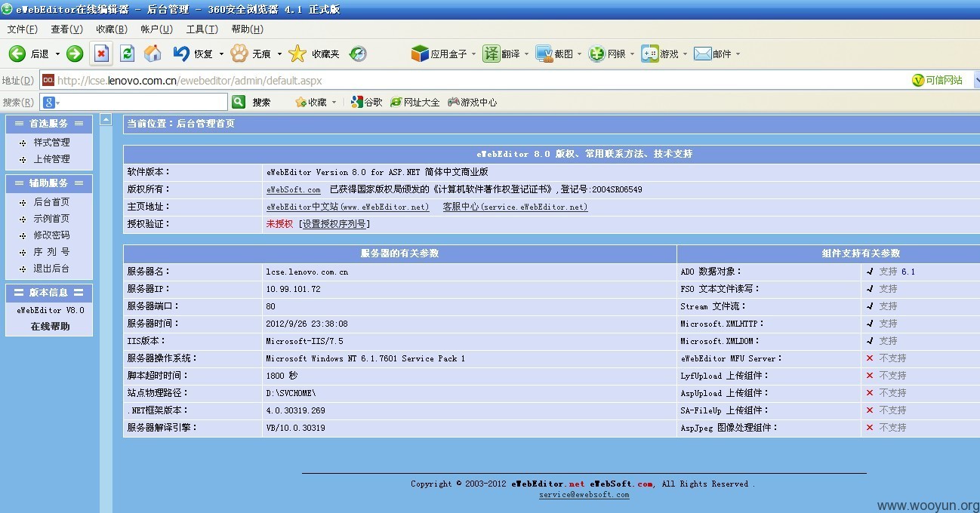The height and width of the screenshot is (513, 980).
Task: Open Game Center (游戏中心) bookmark
Action: tap(472, 102)
